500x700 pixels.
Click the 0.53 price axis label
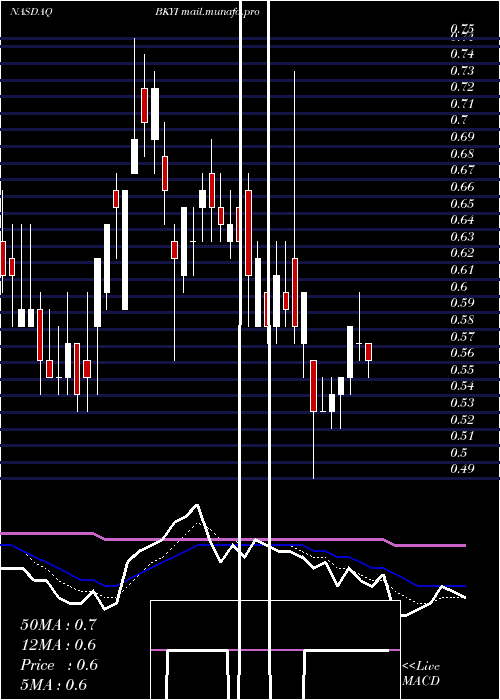[x=462, y=403]
